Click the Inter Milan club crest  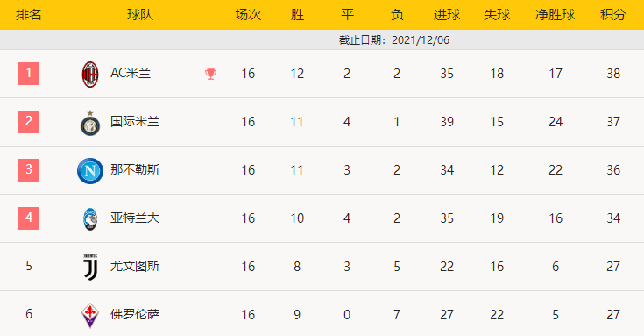pyautogui.click(x=90, y=123)
